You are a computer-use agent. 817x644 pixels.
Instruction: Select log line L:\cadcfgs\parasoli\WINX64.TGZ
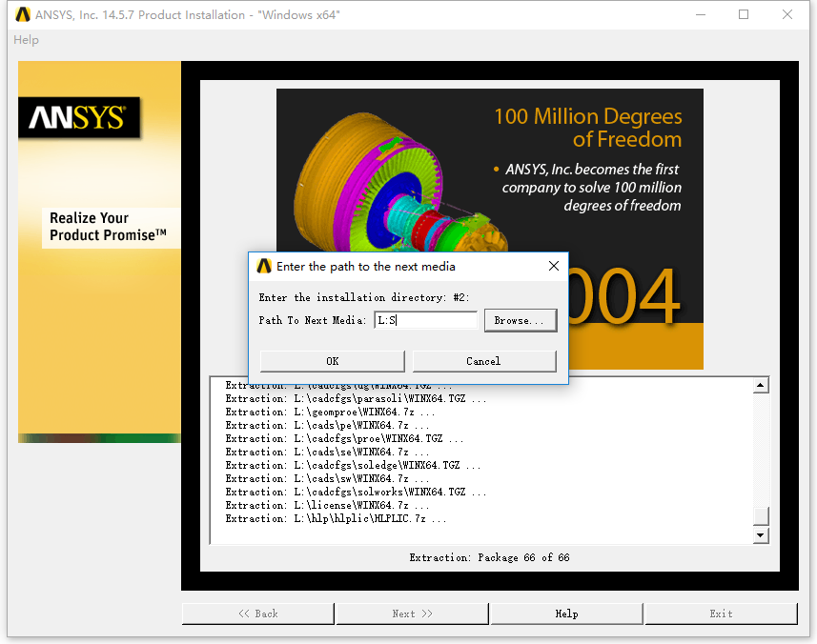click(356, 399)
